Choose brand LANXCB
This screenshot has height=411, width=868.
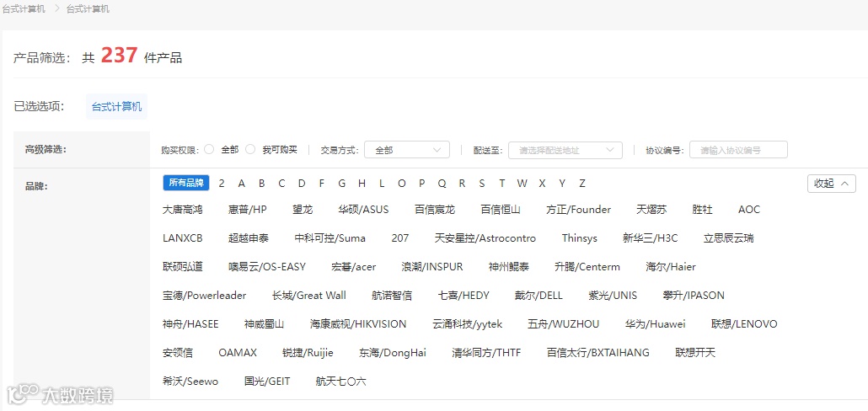183,238
